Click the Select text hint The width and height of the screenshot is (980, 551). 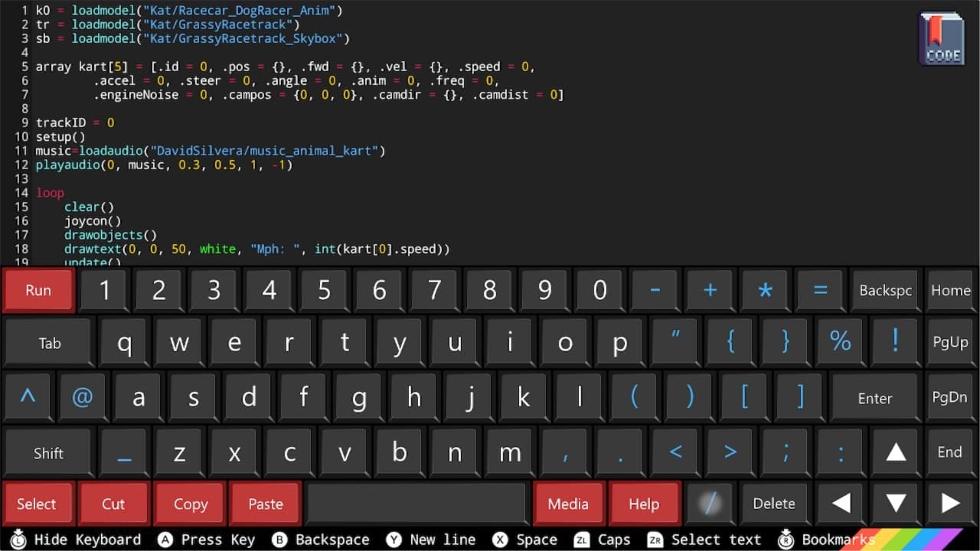(x=704, y=540)
